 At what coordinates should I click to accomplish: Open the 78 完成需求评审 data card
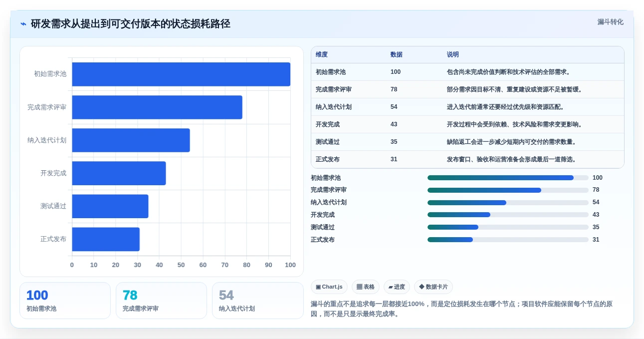click(161, 301)
